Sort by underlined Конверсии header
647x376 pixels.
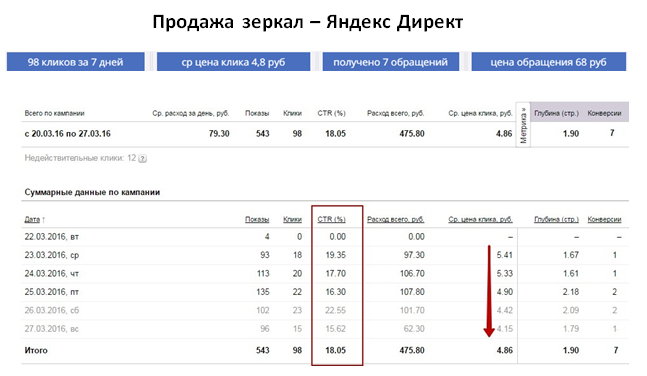pyautogui.click(x=604, y=220)
